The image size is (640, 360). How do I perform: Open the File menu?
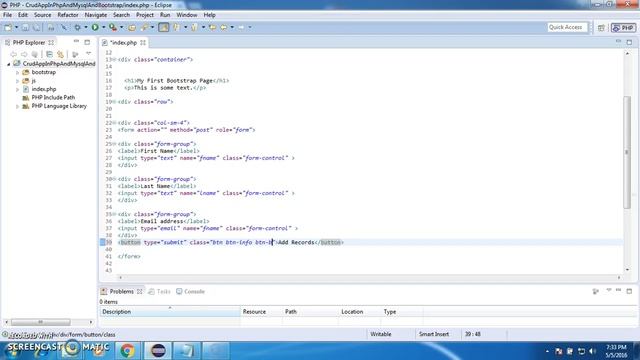[x=7, y=15]
